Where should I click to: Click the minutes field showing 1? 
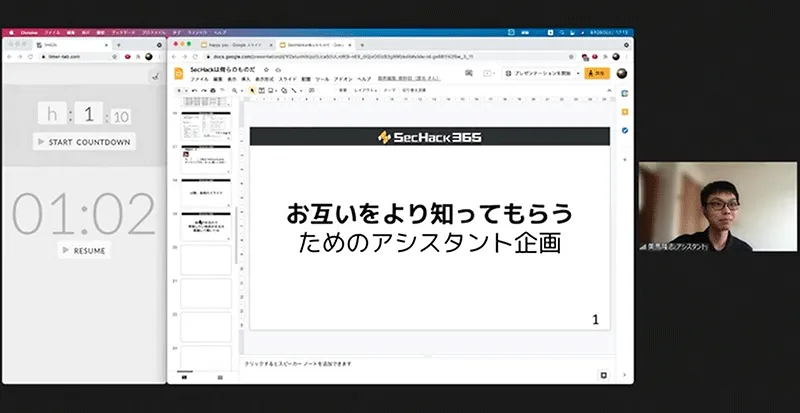coord(89,114)
